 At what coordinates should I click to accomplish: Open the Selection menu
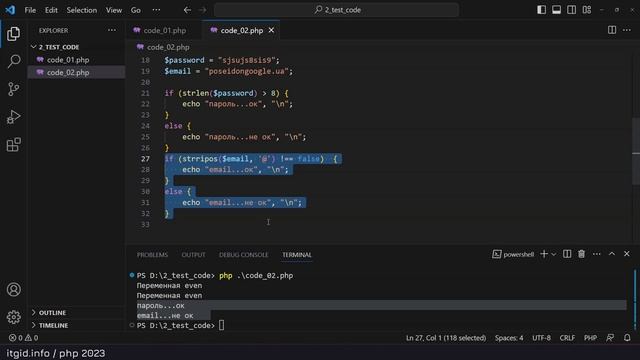click(x=82, y=10)
